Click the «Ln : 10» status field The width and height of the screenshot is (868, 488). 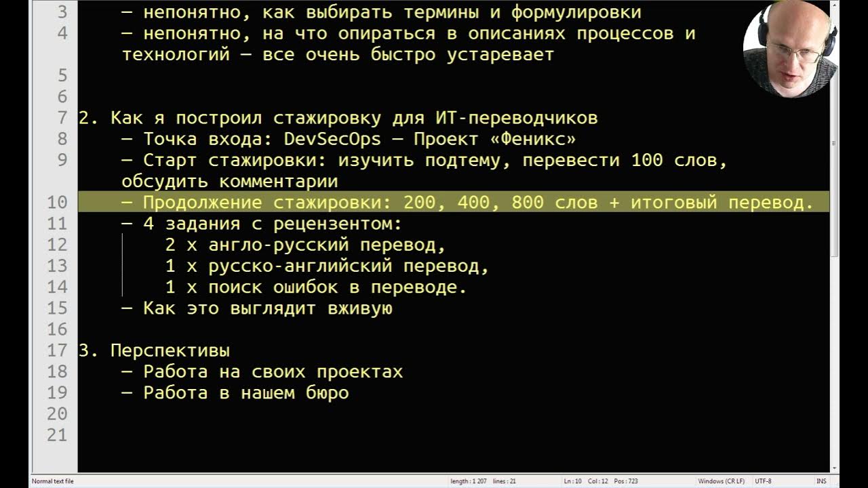573,481
